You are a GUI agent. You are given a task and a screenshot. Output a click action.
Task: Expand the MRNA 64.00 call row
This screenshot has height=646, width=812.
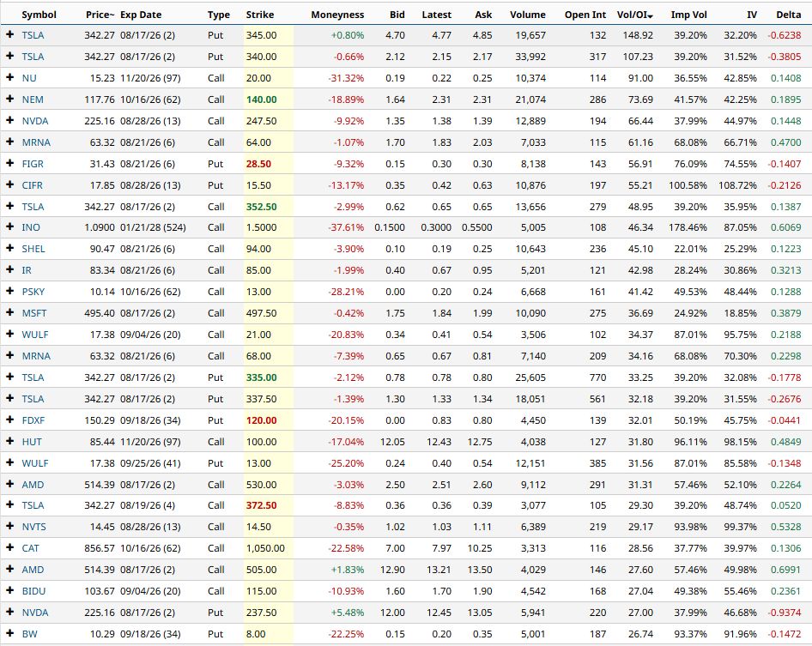click(9, 142)
